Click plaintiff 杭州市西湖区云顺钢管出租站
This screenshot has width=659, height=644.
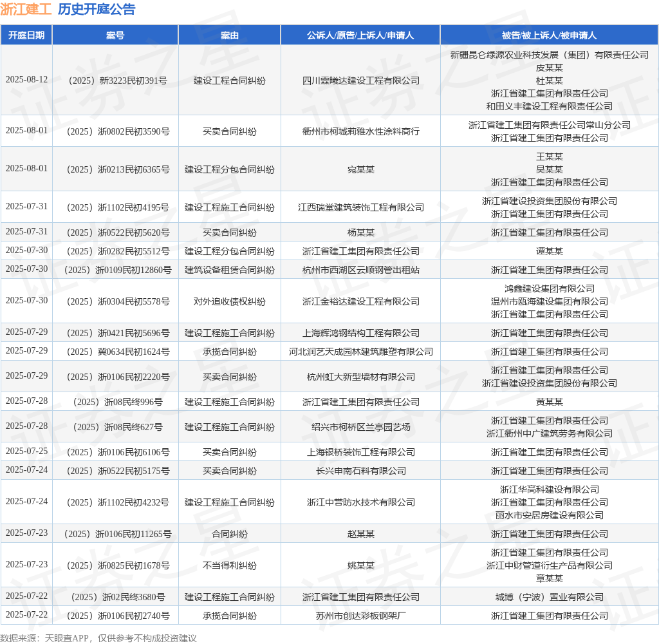coord(361,270)
